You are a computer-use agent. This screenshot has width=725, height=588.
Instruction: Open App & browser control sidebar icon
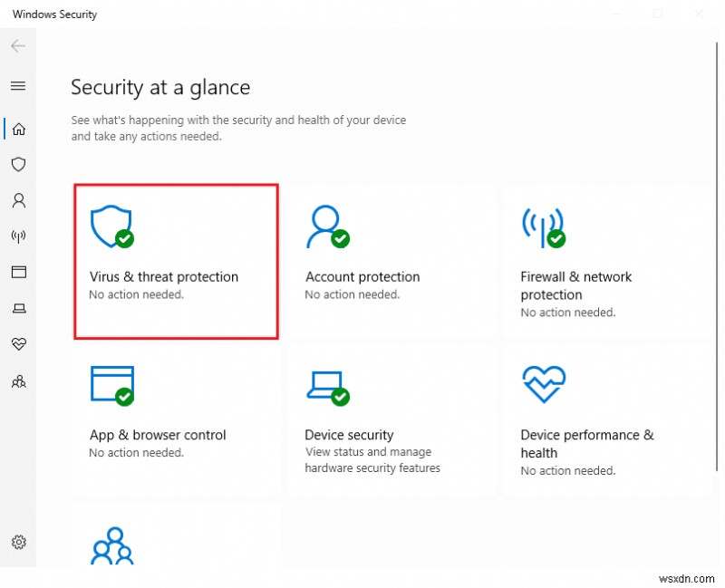point(18,272)
